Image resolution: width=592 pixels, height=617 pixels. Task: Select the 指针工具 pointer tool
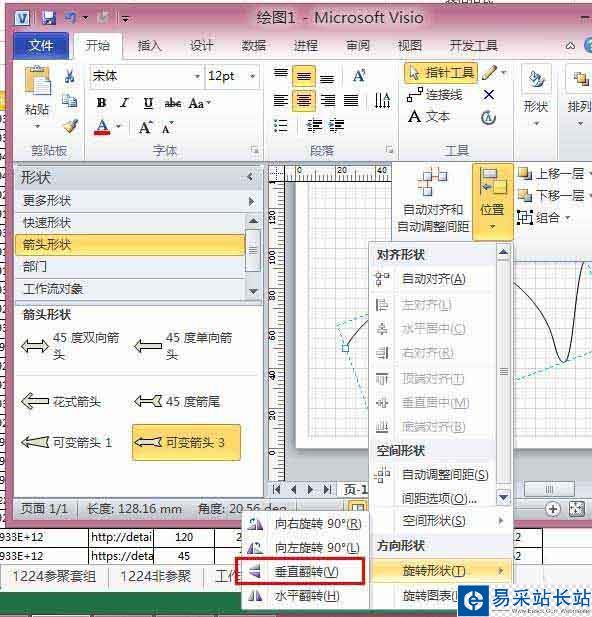tap(441, 73)
